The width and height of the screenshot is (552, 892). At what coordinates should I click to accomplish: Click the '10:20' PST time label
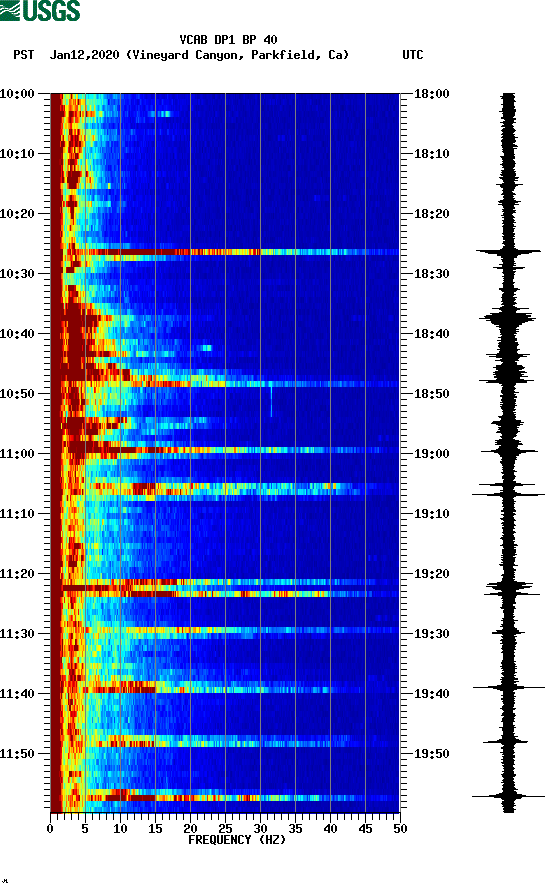coord(17,214)
